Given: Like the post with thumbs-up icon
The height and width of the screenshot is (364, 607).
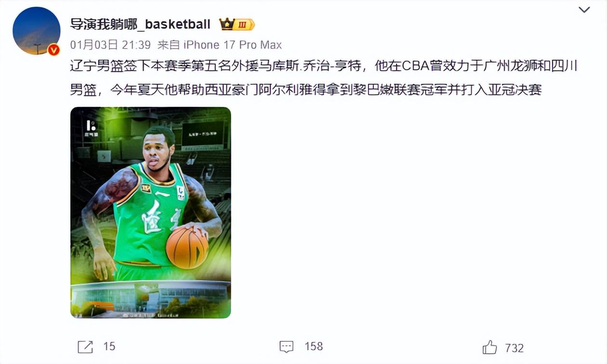Looking at the screenshot, I should [x=490, y=347].
